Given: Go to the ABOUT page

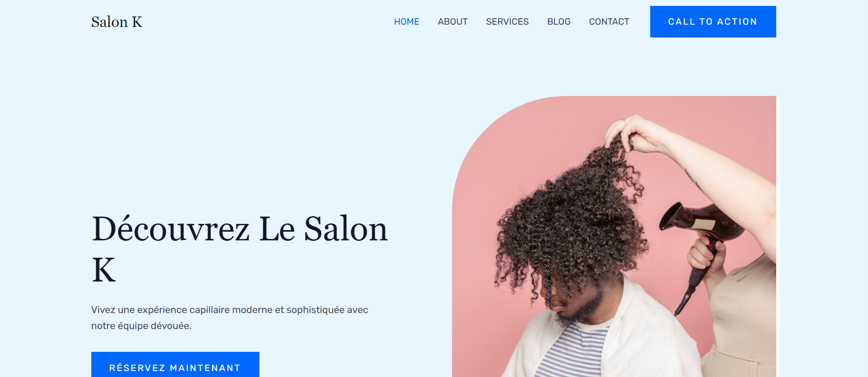Looking at the screenshot, I should point(452,21).
